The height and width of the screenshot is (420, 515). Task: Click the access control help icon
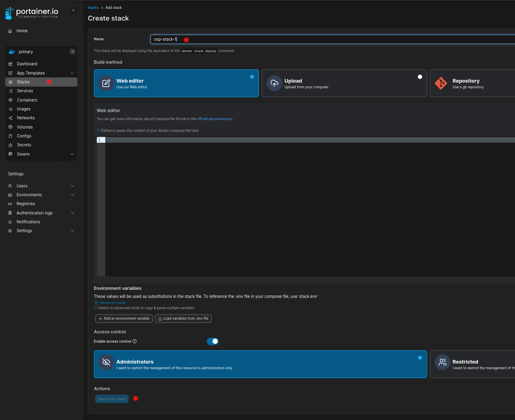pos(135,341)
